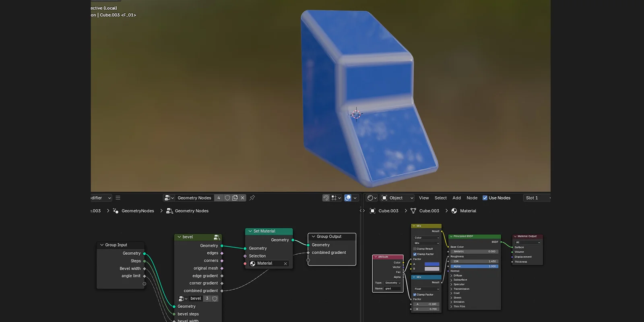Viewport: 644px width, 322px height.
Task: Click the IOR 1.450 field
Action: point(475,262)
